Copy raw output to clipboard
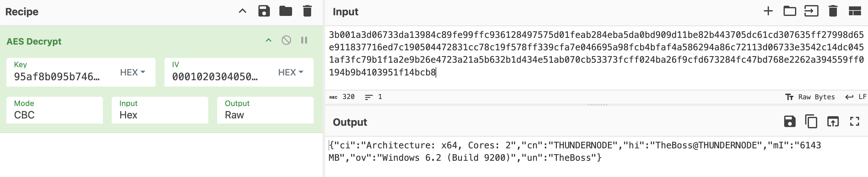 pyautogui.click(x=811, y=122)
